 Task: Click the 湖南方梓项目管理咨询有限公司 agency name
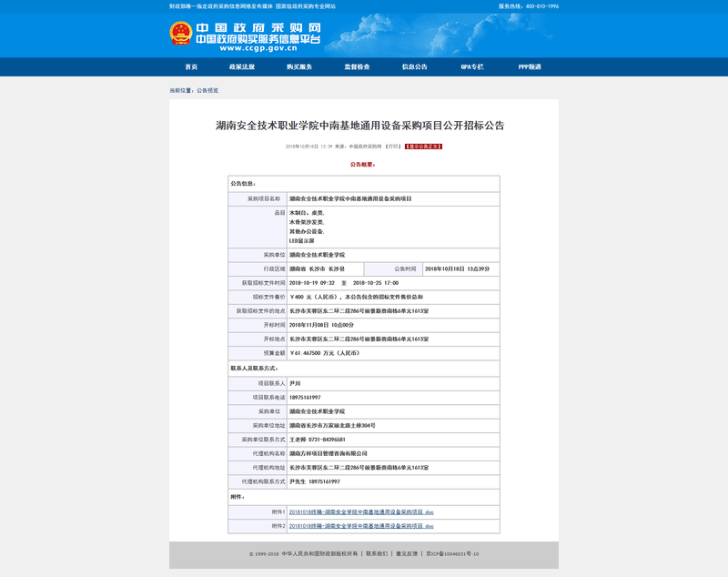[x=329, y=453]
